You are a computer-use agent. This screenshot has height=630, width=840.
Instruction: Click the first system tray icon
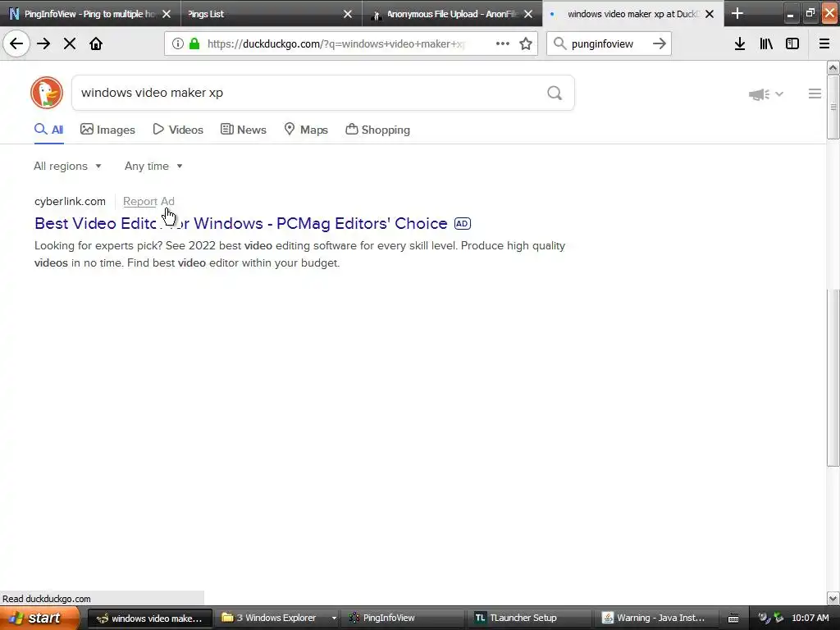click(764, 618)
